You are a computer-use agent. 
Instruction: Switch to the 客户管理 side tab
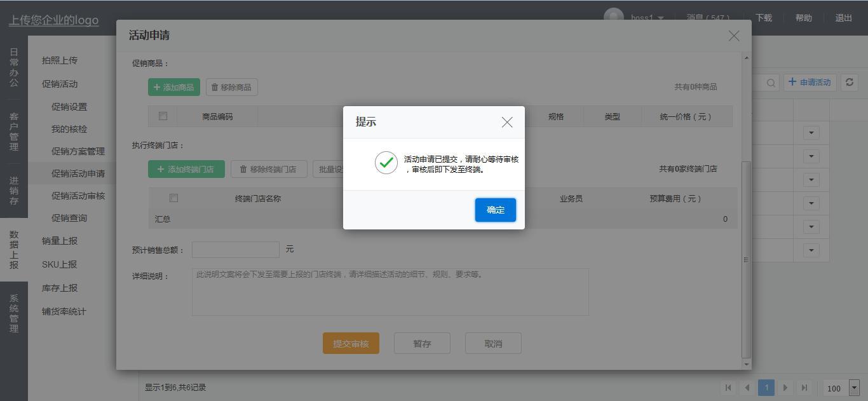click(14, 132)
